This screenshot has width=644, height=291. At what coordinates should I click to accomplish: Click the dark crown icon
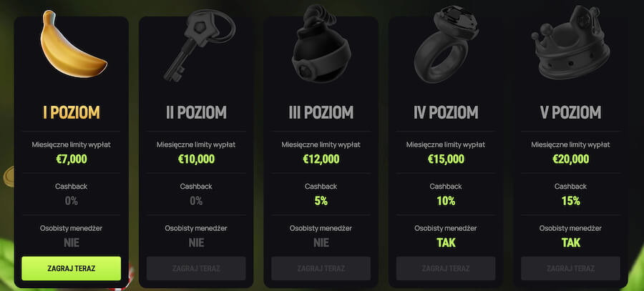point(570,42)
